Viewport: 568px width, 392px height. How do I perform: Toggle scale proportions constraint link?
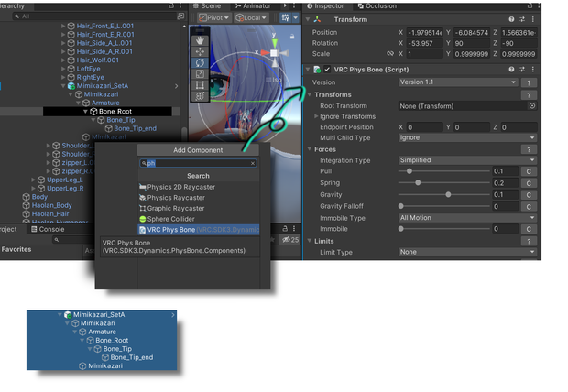click(x=389, y=54)
